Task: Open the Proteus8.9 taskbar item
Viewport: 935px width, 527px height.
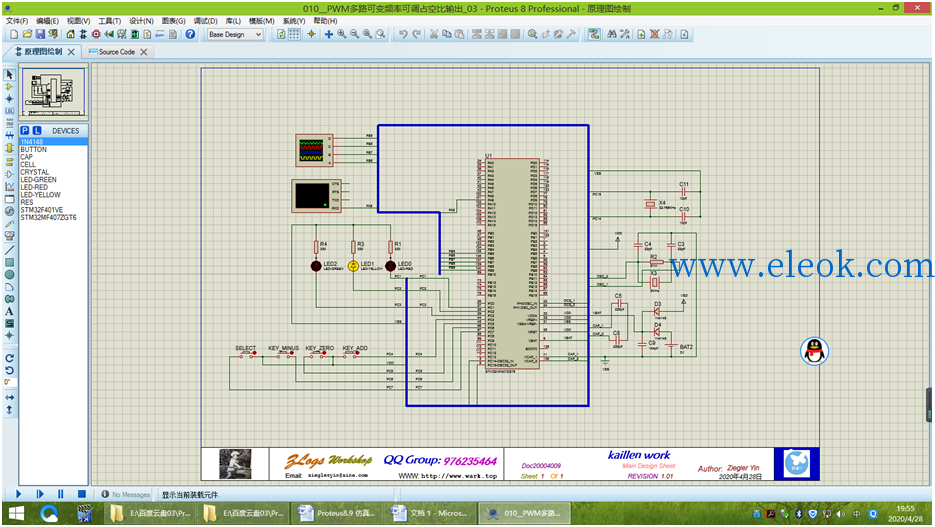Action: [337, 513]
